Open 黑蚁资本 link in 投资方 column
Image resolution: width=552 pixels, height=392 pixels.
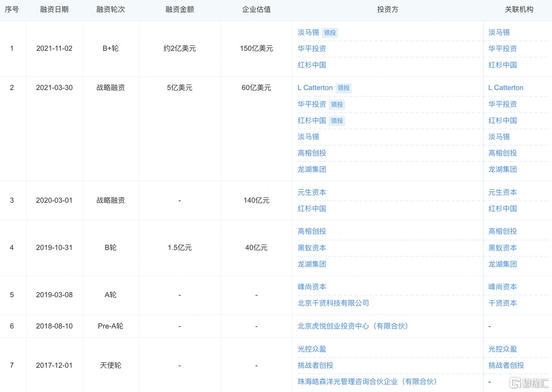pos(312,248)
